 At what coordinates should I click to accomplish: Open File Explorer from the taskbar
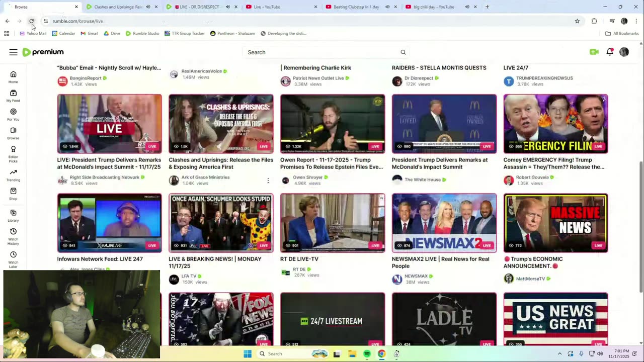(x=352, y=354)
